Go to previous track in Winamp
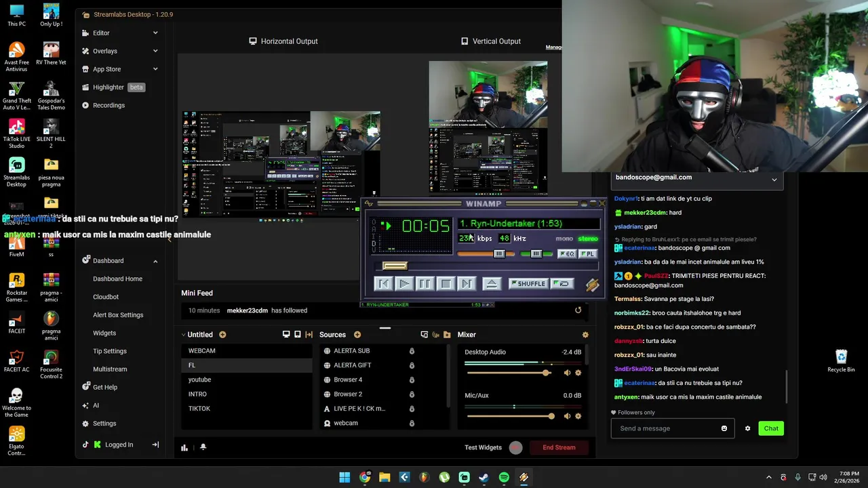 (382, 283)
